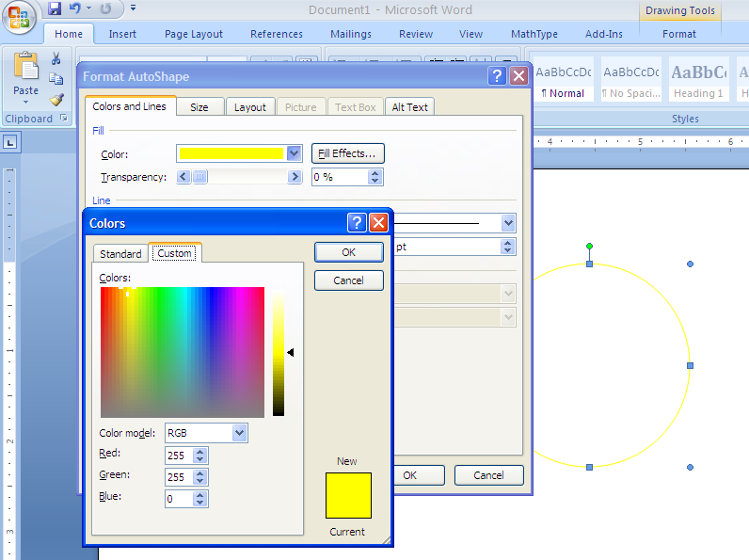The image size is (749, 560).
Task: Apply the Normal style
Action: click(564, 79)
